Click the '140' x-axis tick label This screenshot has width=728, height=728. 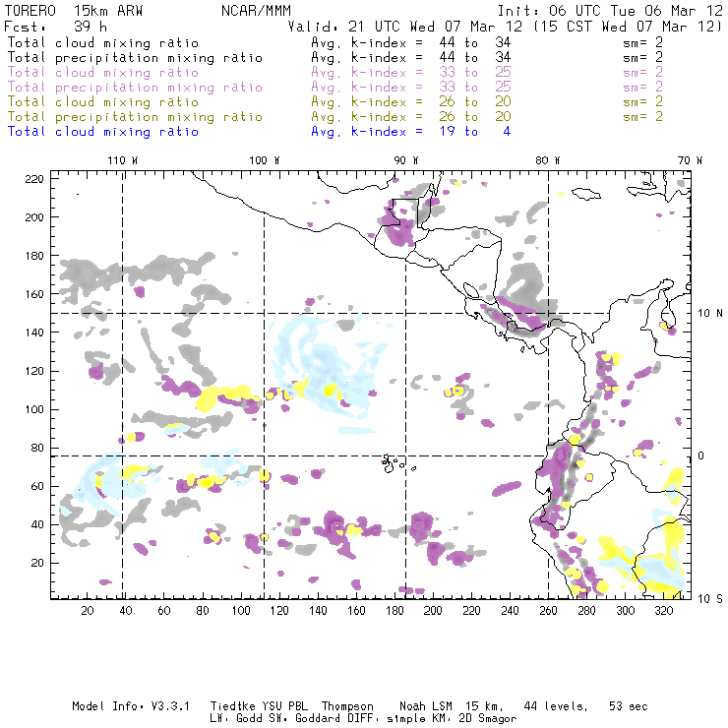click(318, 611)
